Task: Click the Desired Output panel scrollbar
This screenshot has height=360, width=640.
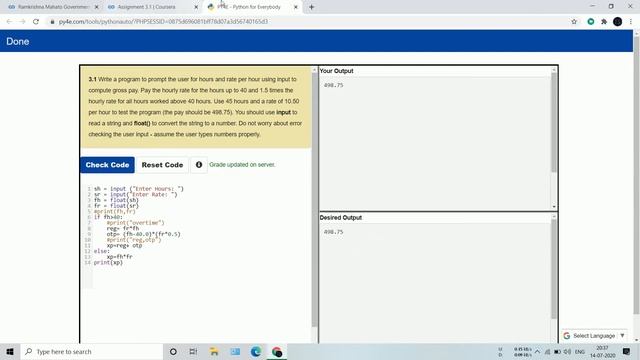Action: (554, 269)
